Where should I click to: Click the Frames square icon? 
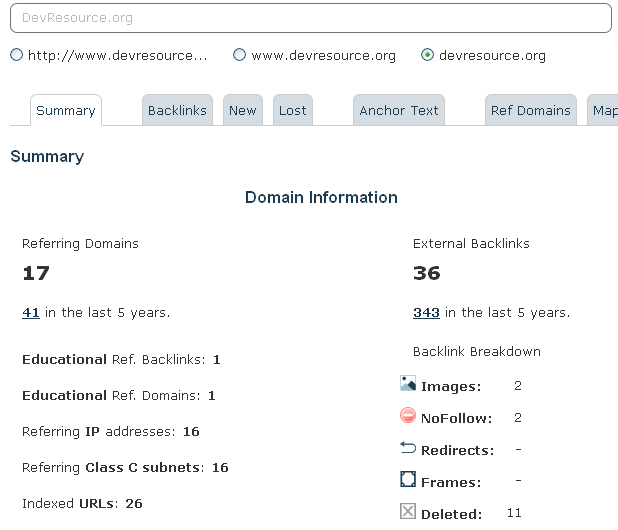pyautogui.click(x=408, y=479)
